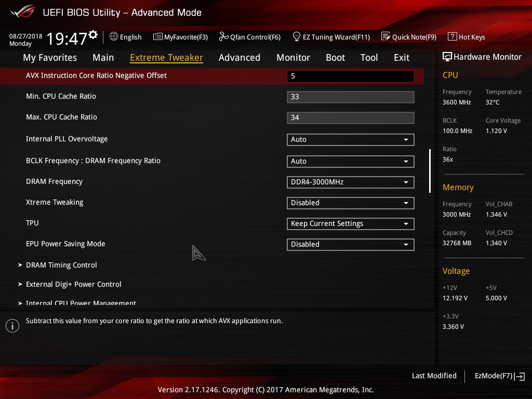Click CPU temperature 32°C value
The height and width of the screenshot is (399, 532).
click(x=493, y=102)
